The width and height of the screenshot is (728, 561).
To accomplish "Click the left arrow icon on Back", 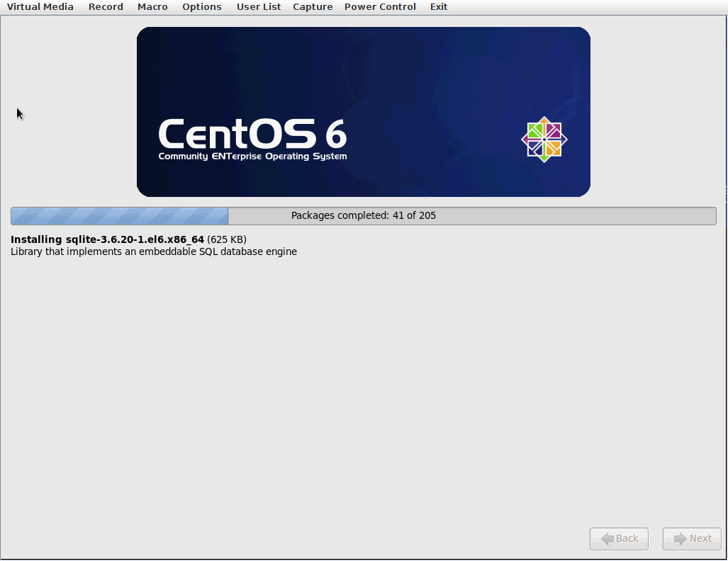I will [x=607, y=539].
